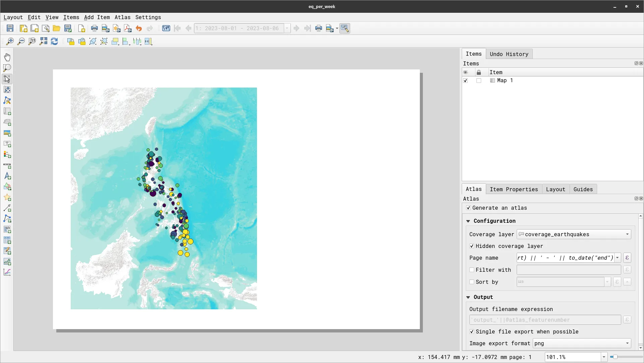Screen dimensions: 644x363
Task: Open the Image export format dropdown
Action: click(627, 343)
